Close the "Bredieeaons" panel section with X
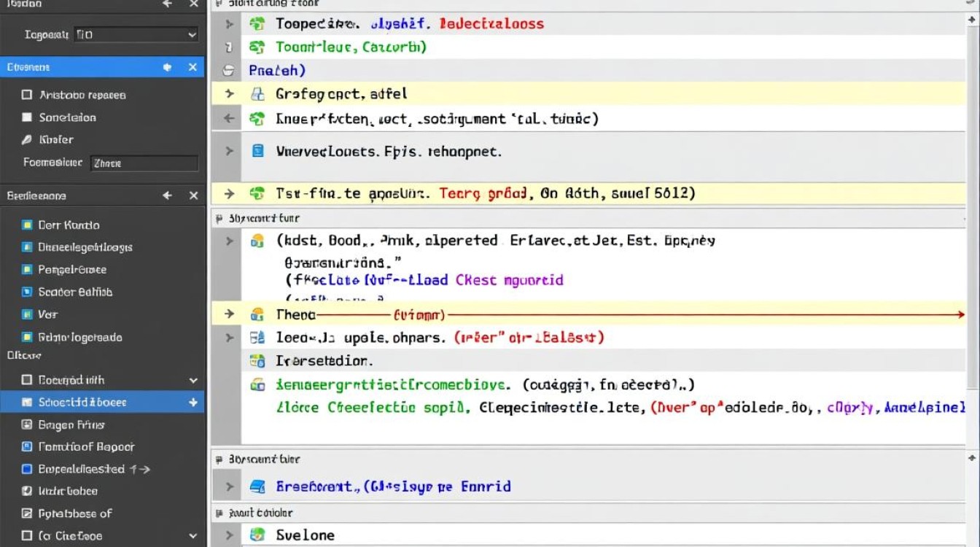The height and width of the screenshot is (547, 980). tap(193, 195)
